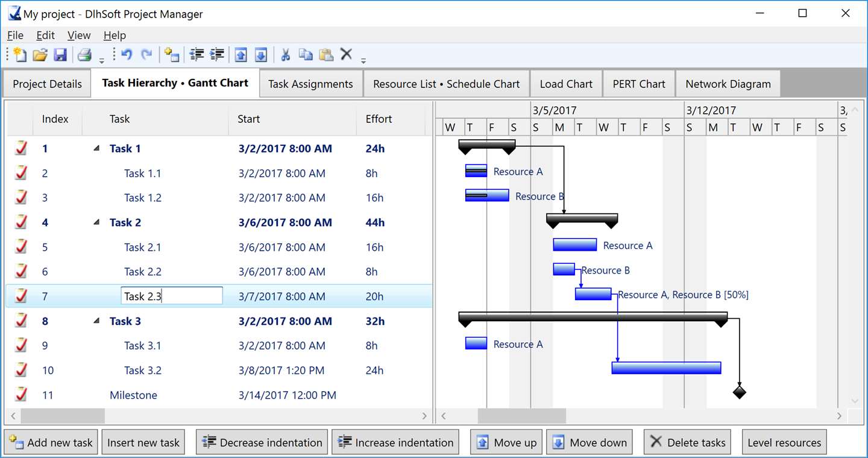Toggle the completion checkmark for Milestone
Image resolution: width=868 pixels, height=458 pixels.
coord(21,395)
